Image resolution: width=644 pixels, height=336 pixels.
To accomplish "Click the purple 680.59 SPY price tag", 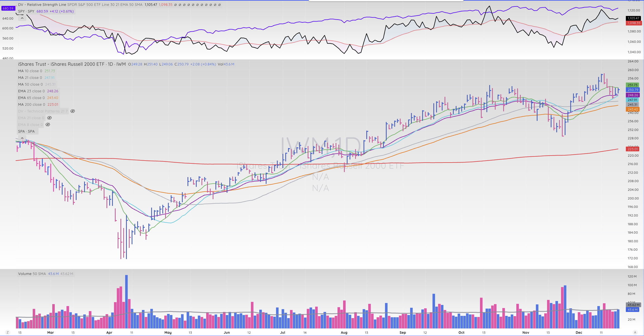I will click(8, 8).
